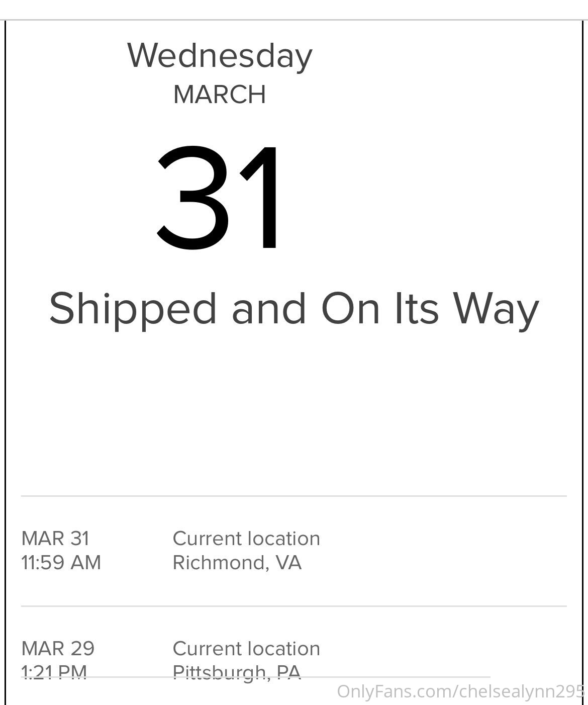The image size is (588, 705).
Task: Click the OnlyFans.com/chelsealynn295 watermark link
Action: point(460,691)
